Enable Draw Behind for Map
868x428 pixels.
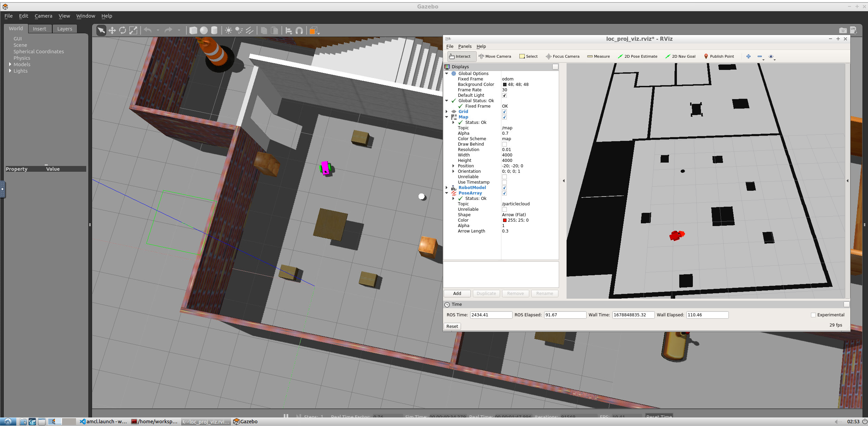click(504, 144)
